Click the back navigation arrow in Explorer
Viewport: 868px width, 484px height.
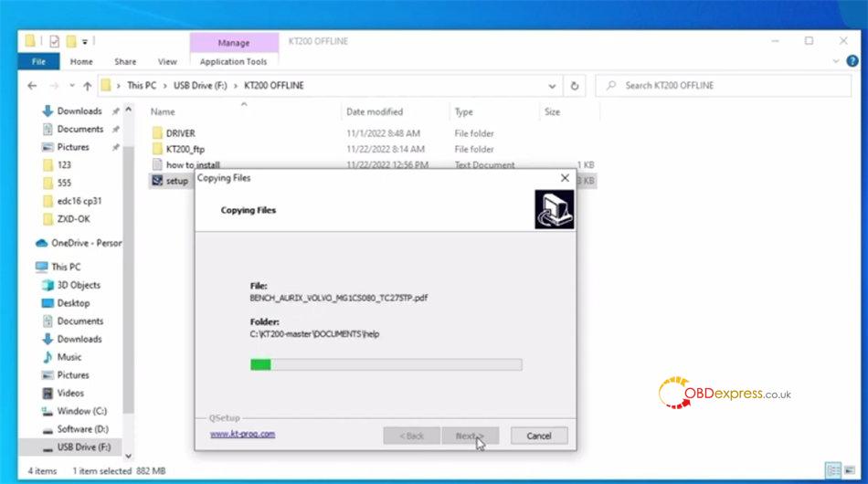[x=33, y=86]
